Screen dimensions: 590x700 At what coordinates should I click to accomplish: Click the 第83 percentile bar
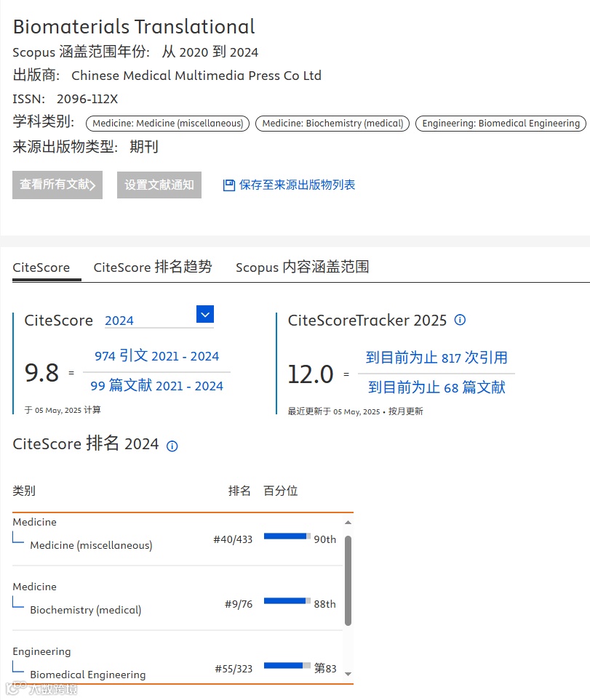click(x=287, y=666)
